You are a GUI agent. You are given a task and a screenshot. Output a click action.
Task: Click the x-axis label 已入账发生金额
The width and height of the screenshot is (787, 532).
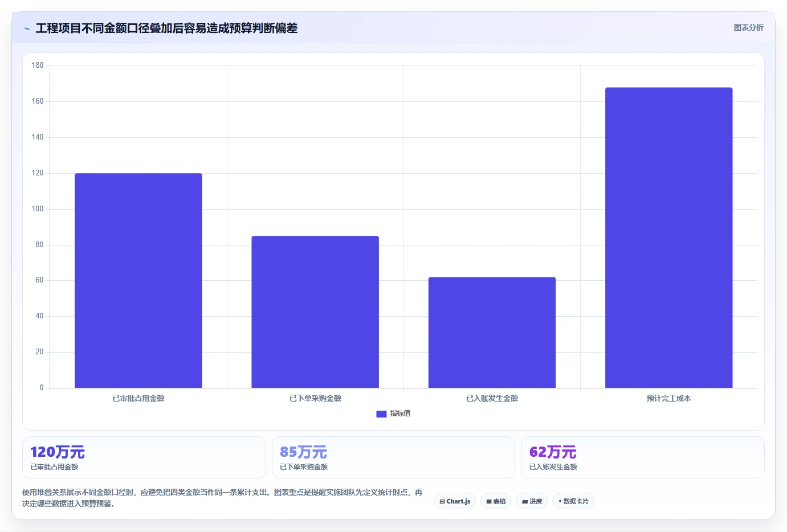pos(492,398)
